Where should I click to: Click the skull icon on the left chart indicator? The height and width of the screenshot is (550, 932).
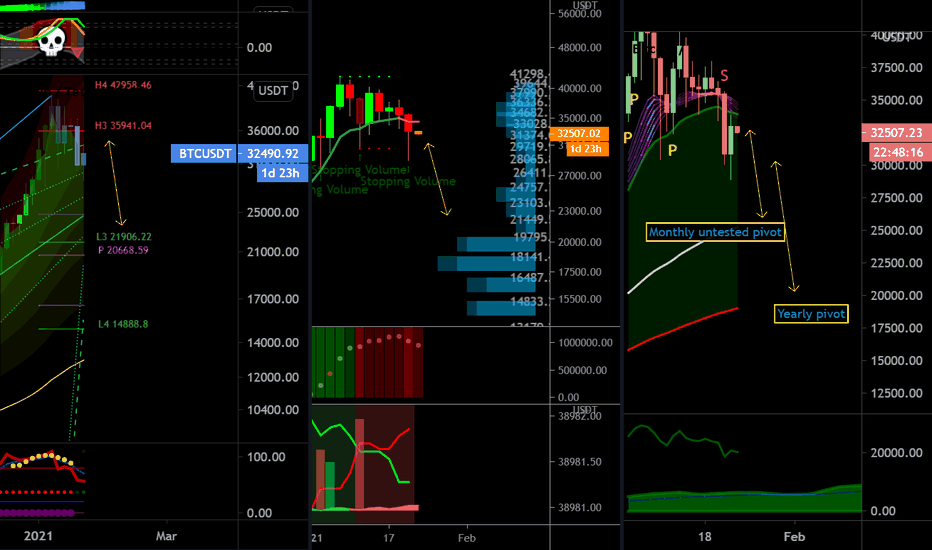click(51, 42)
